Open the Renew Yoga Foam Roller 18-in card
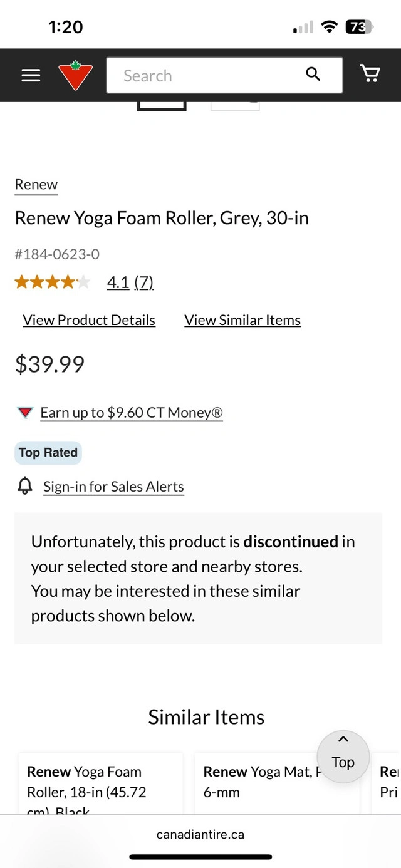 click(x=100, y=783)
